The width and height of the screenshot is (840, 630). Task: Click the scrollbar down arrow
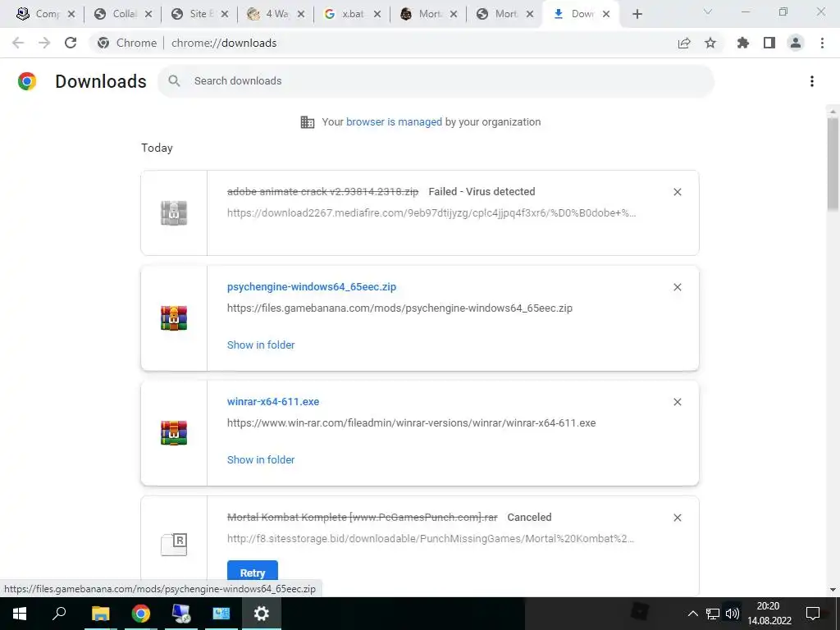coord(833,590)
